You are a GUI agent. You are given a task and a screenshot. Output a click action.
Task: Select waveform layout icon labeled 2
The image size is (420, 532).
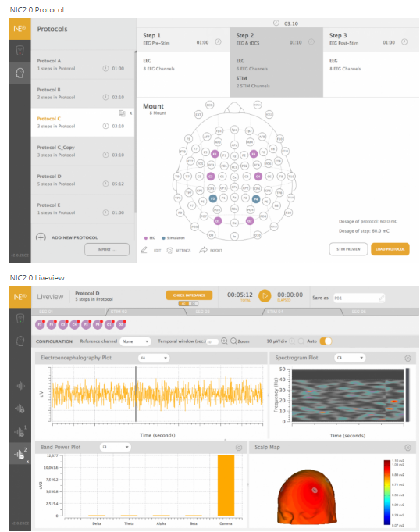click(x=20, y=454)
